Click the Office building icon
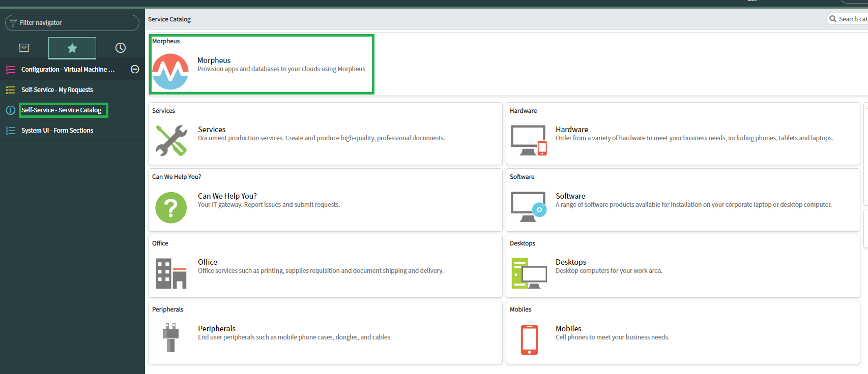The width and height of the screenshot is (868, 374). pos(171,273)
